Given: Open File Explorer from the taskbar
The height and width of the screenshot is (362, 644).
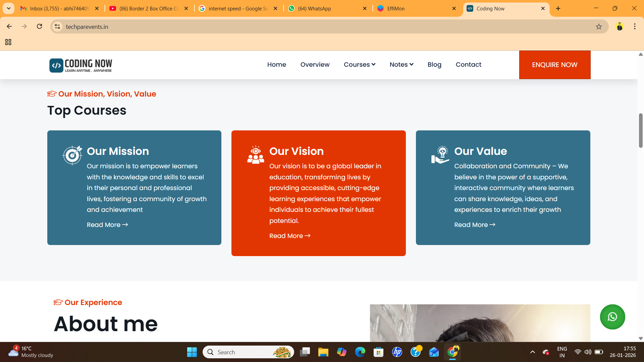Looking at the screenshot, I should (x=323, y=352).
